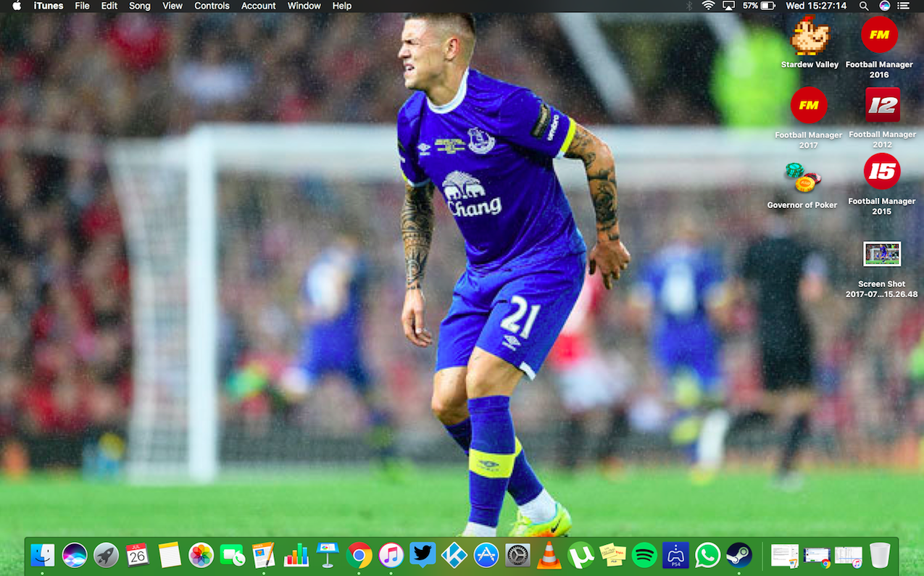Open the Help menu
The width and height of the screenshot is (924, 576).
342,6
